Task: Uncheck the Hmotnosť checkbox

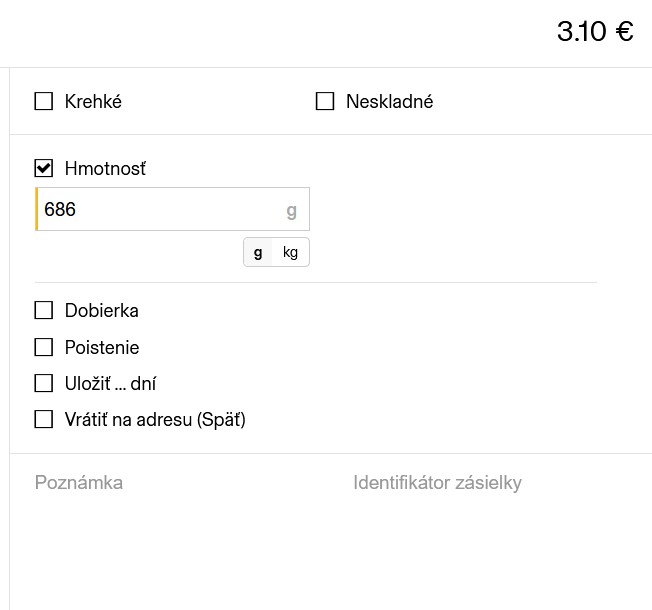Action: tap(44, 168)
